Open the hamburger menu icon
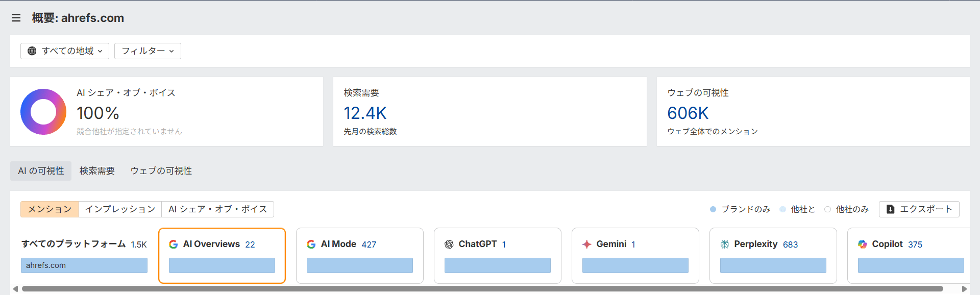The width and height of the screenshot is (980, 295). pyautogui.click(x=16, y=18)
